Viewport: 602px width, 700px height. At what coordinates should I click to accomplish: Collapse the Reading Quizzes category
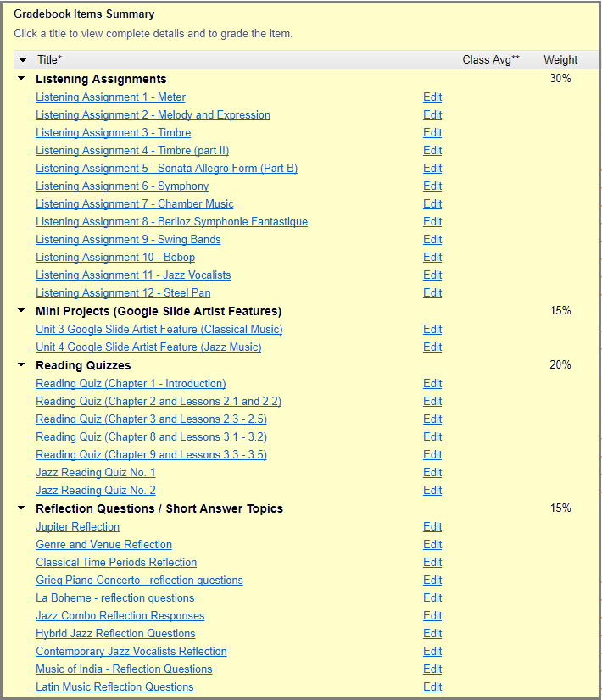click(x=21, y=364)
